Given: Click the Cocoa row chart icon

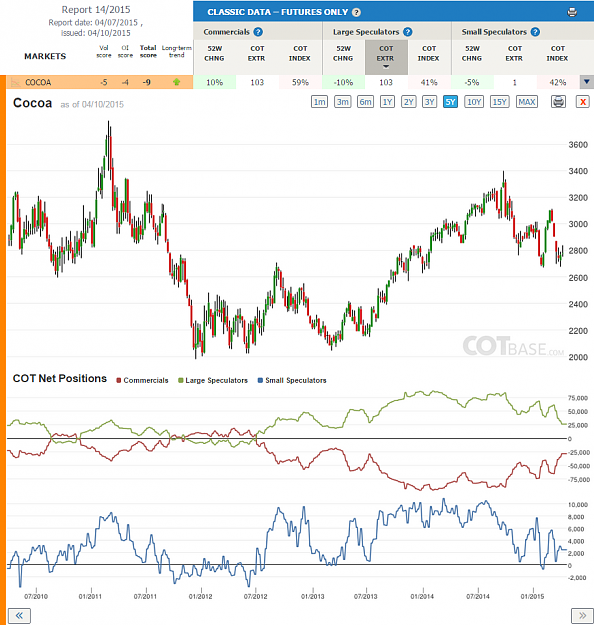Looking at the screenshot, I should click(15, 83).
